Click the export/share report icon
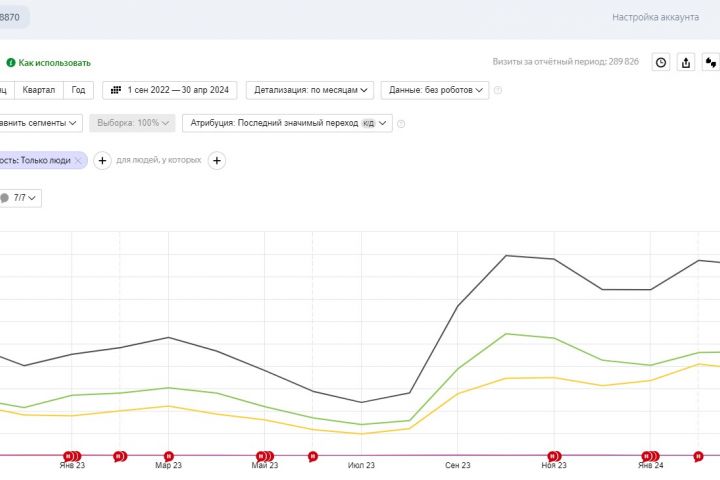The image size is (720, 480). click(686, 62)
